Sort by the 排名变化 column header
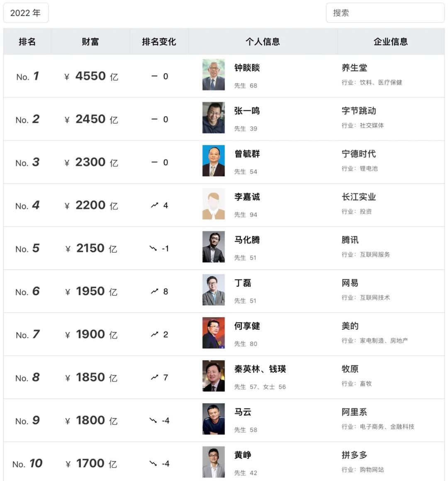This screenshot has width=448, height=481. (x=159, y=42)
